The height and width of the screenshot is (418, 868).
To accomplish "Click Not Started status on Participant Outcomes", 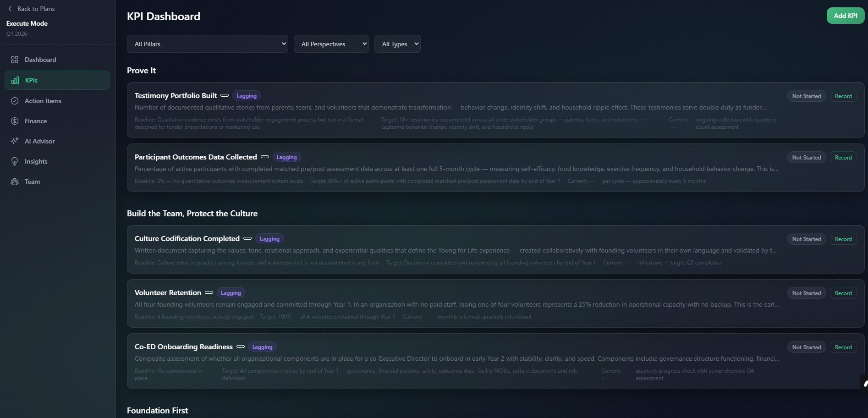I will (x=806, y=158).
